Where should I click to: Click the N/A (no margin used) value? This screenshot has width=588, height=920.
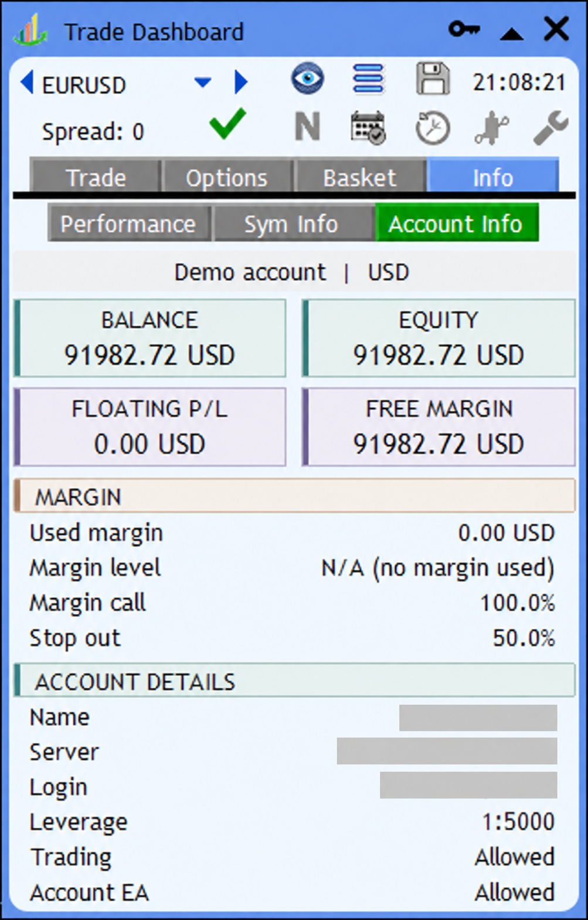438,568
